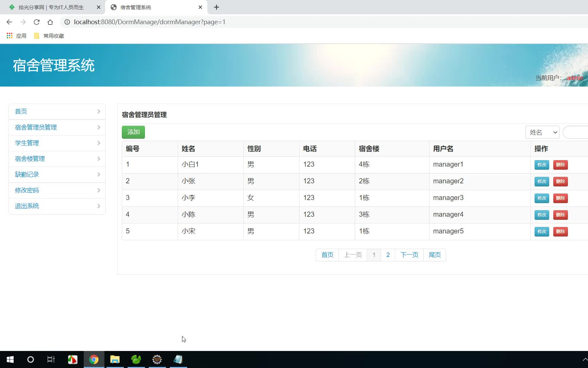This screenshot has height=368, width=588.
Task: Open the 姓名 search filter dropdown
Action: point(542,132)
